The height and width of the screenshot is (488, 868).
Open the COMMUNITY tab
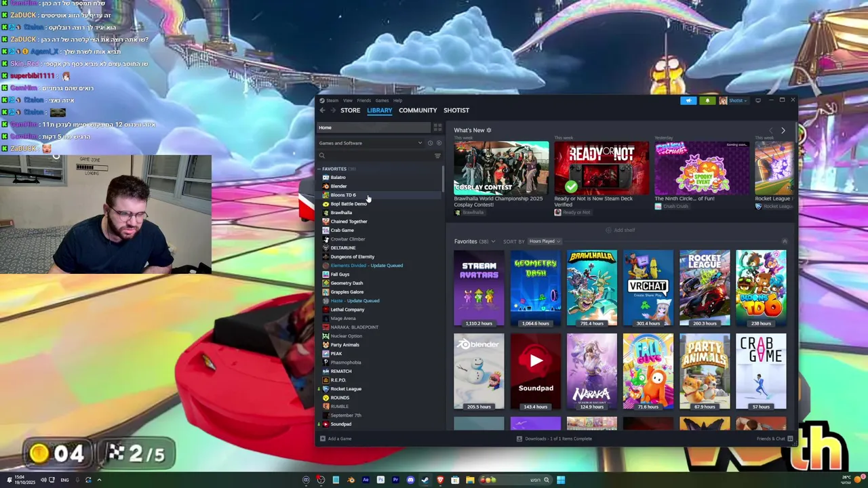tap(418, 110)
